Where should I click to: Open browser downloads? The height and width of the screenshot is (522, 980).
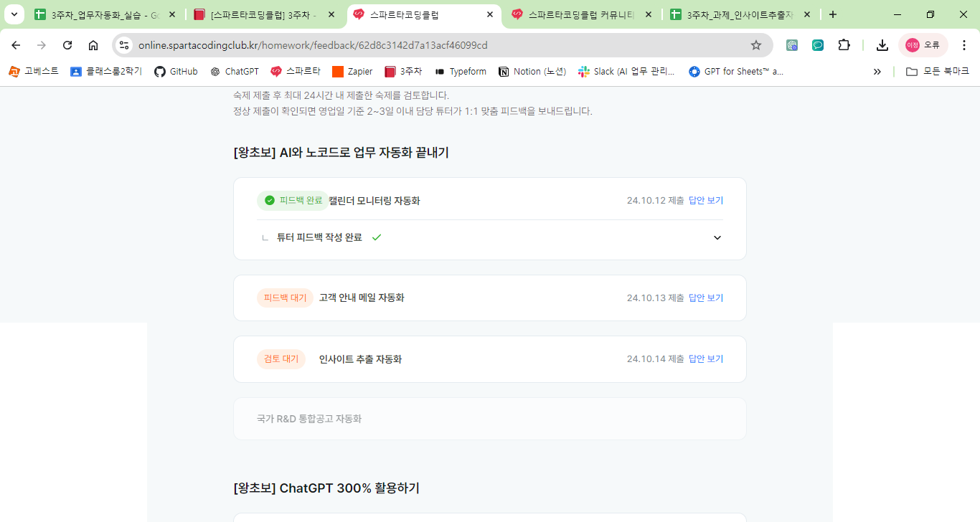tap(882, 45)
